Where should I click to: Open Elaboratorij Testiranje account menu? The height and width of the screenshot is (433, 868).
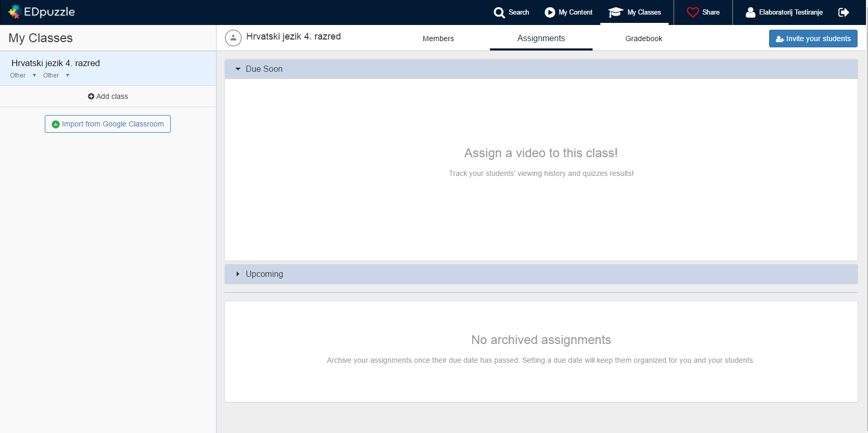click(790, 12)
